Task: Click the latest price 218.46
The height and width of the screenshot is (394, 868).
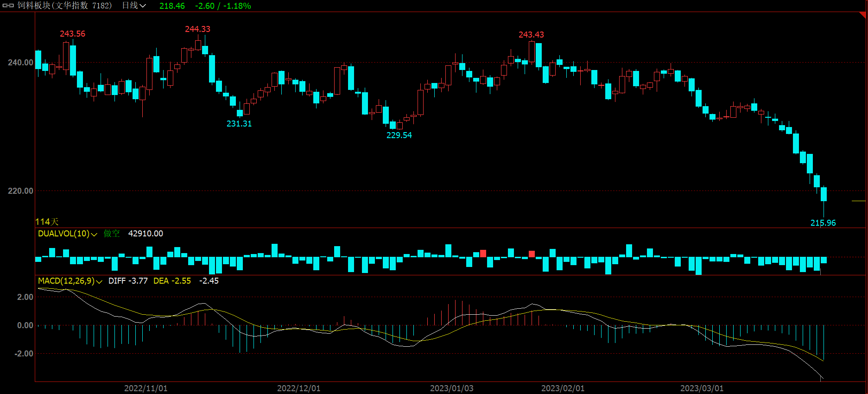Action: [172, 6]
